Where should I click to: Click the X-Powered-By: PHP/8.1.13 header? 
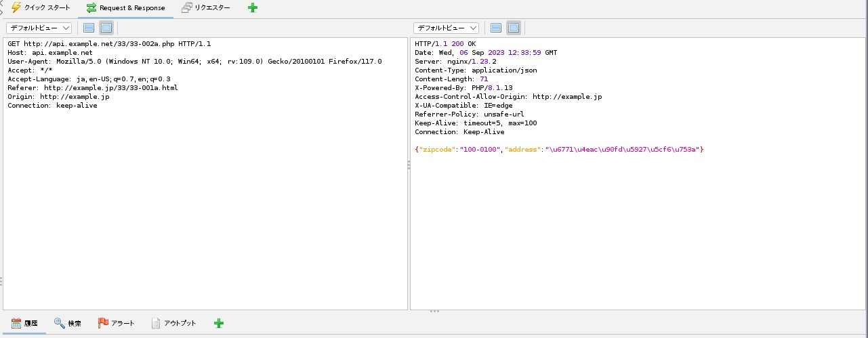[x=463, y=87]
